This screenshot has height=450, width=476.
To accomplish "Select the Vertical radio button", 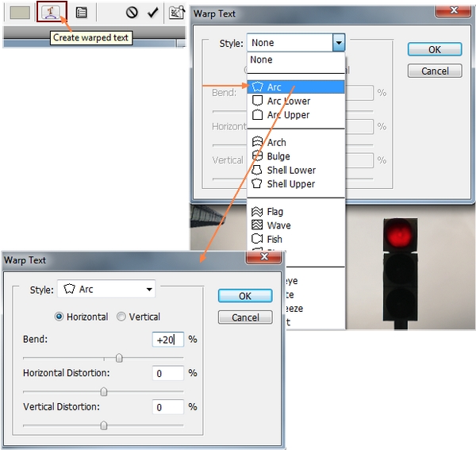I will click(x=121, y=317).
